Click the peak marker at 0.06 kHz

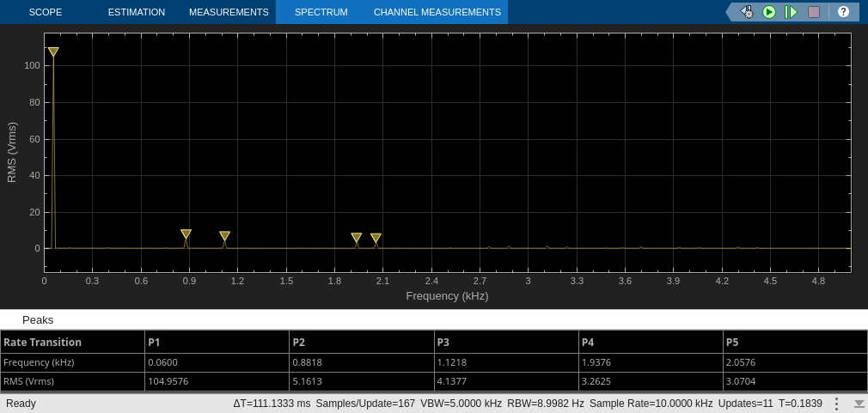(53, 52)
